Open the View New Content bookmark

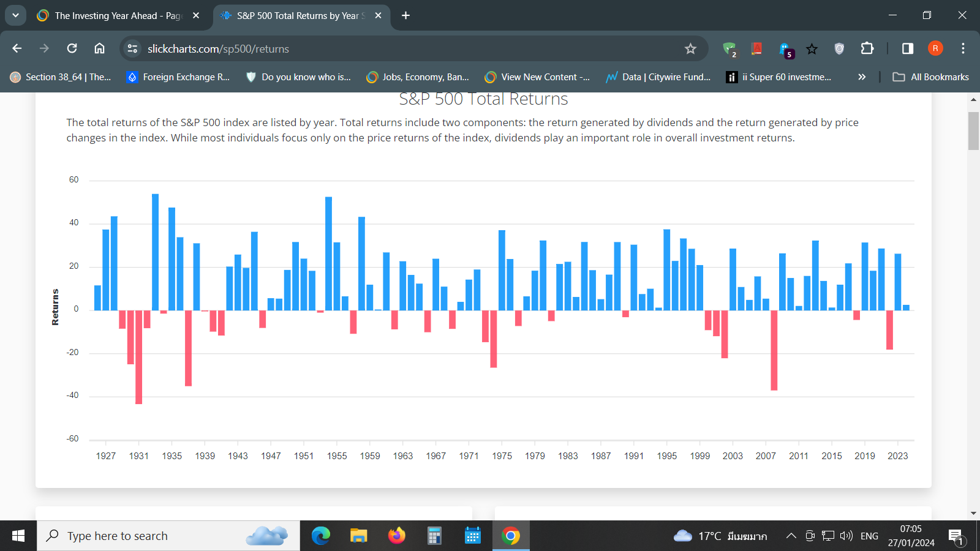[x=537, y=77]
